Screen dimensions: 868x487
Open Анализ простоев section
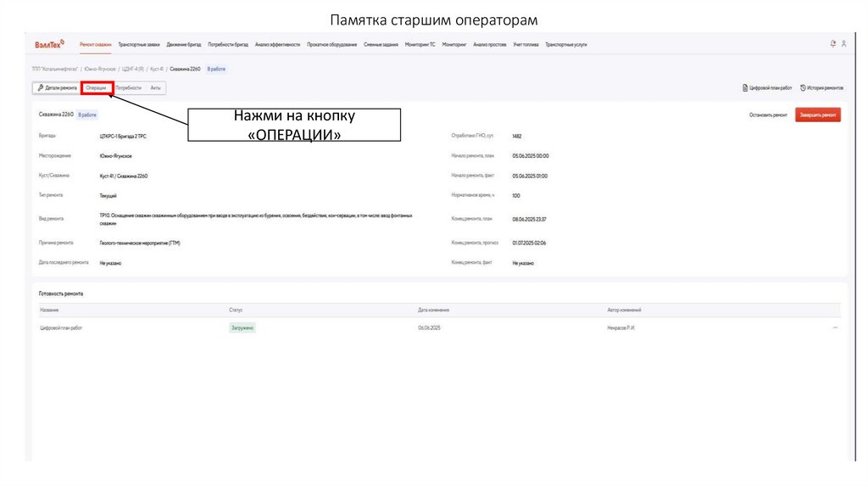click(x=489, y=44)
